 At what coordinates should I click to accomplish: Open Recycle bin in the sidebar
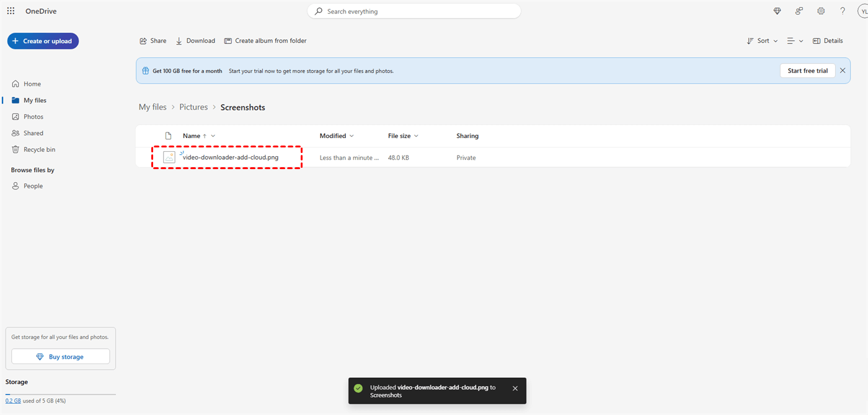(39, 149)
